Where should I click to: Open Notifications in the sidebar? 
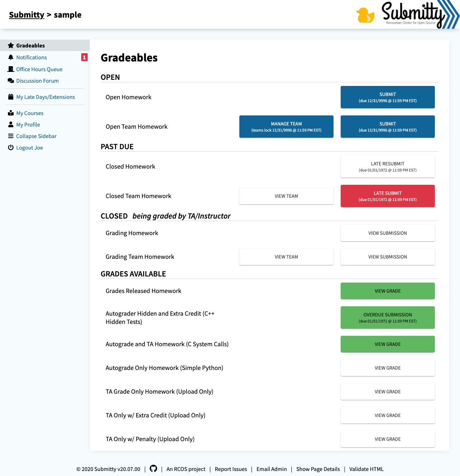tap(32, 58)
